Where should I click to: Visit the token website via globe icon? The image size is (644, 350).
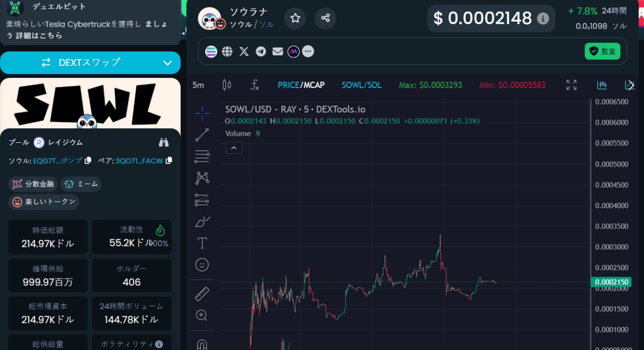(x=227, y=51)
